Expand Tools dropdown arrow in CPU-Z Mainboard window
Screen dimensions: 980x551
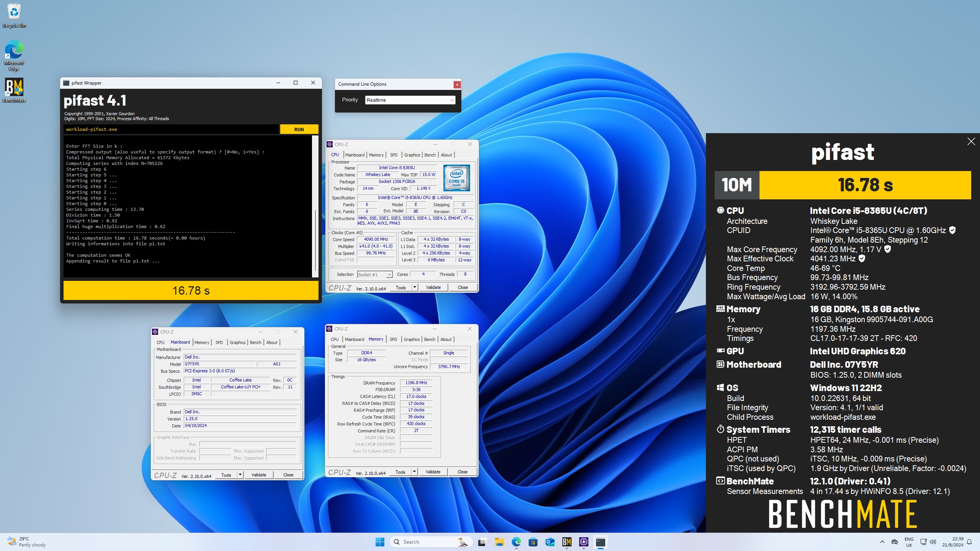pyautogui.click(x=240, y=475)
